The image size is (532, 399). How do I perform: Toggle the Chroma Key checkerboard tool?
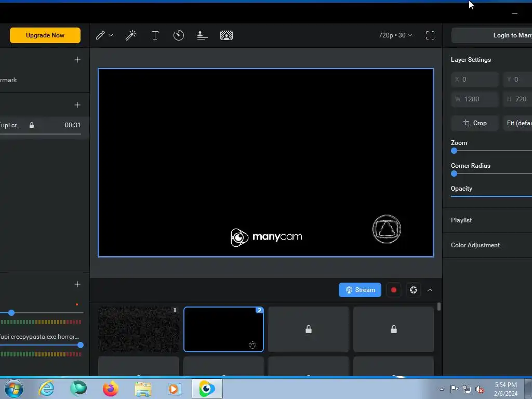[227, 35]
